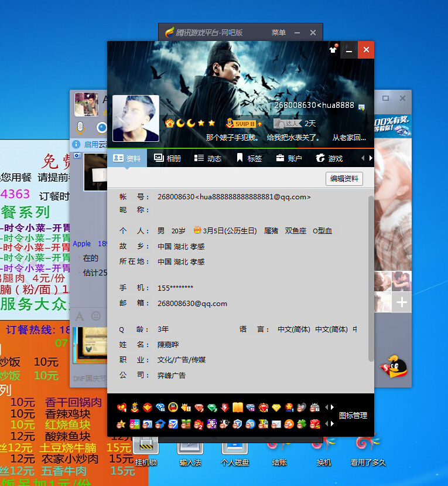Image resolution: width=448 pixels, height=486 pixels.
Task: Click the blue camera album icon
Action: (x=148, y=424)
